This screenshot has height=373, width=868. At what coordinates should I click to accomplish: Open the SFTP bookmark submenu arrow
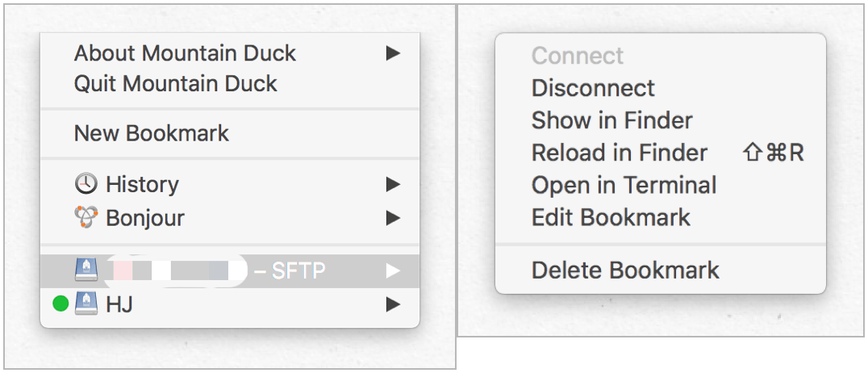pyautogui.click(x=393, y=271)
